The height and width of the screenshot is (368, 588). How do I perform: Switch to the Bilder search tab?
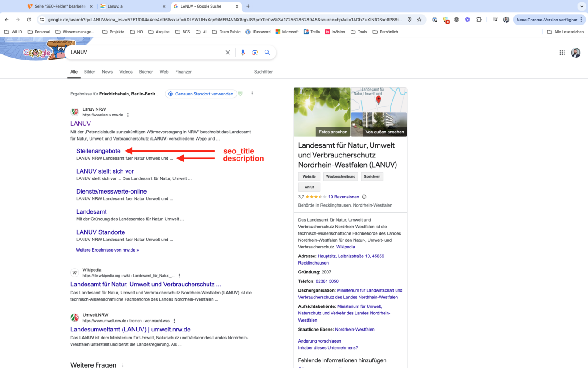pos(90,72)
